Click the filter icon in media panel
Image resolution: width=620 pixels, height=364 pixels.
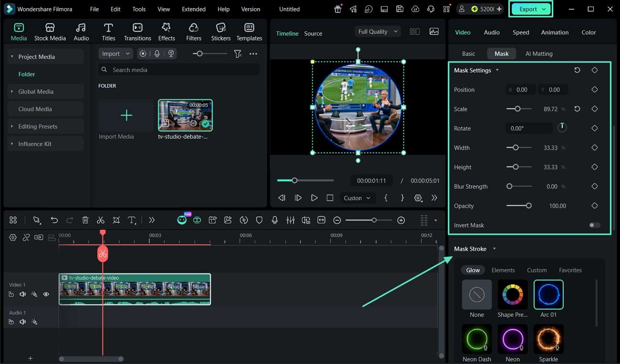coord(238,54)
